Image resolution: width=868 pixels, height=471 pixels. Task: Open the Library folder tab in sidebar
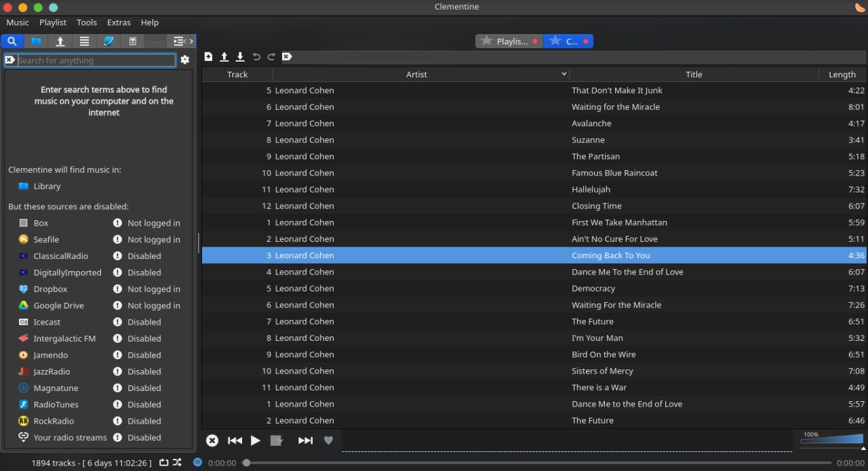(x=36, y=41)
